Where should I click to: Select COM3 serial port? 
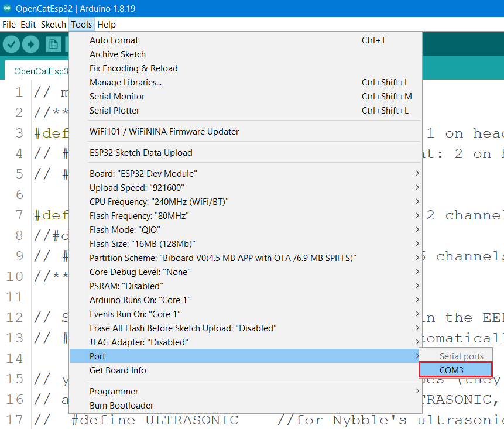(x=455, y=370)
